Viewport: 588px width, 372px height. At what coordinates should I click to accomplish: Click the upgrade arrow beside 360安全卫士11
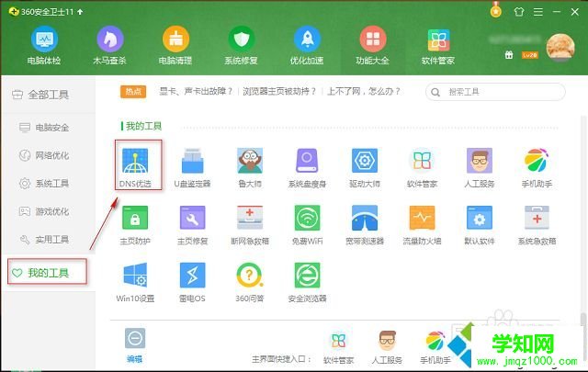click(80, 12)
